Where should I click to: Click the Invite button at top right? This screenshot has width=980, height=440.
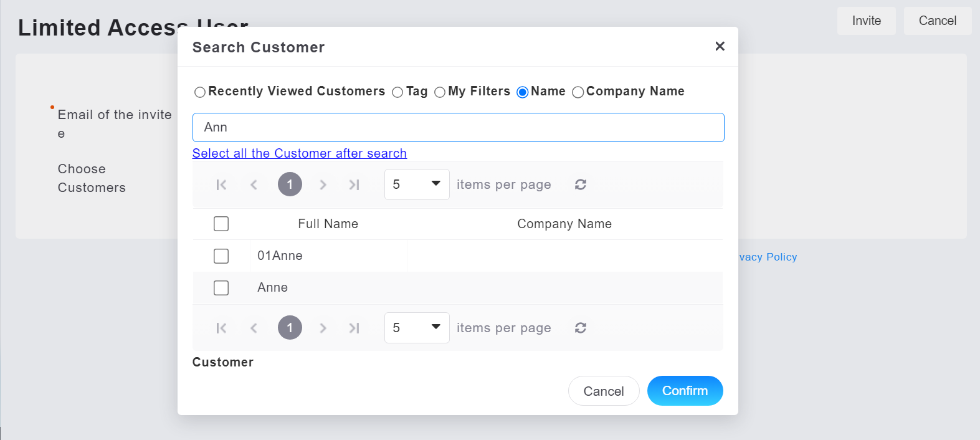(x=866, y=21)
